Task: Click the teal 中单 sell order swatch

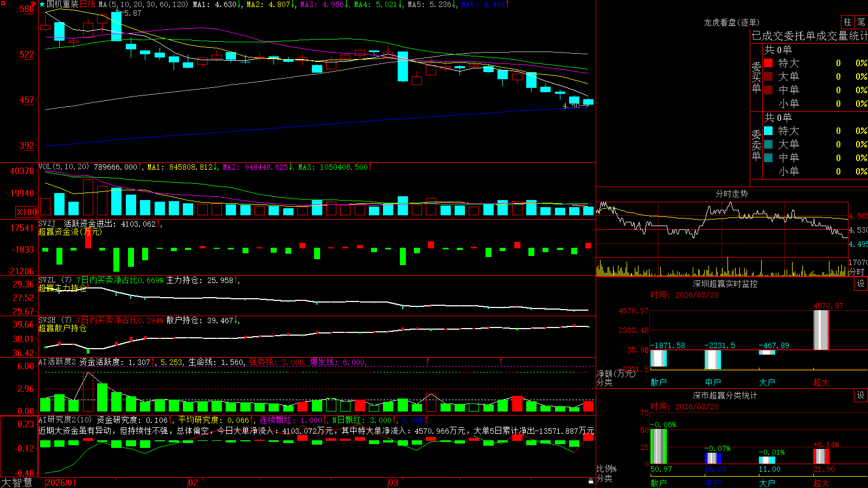Action: pos(768,158)
